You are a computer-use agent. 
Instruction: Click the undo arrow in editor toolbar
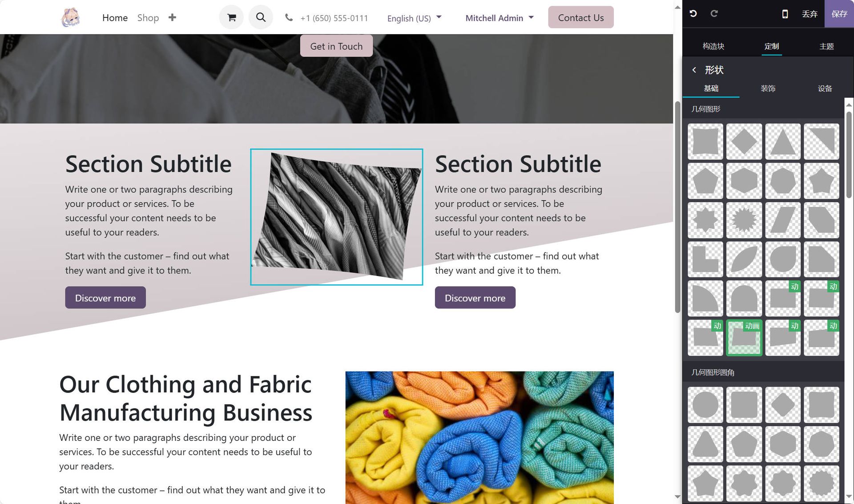point(693,14)
